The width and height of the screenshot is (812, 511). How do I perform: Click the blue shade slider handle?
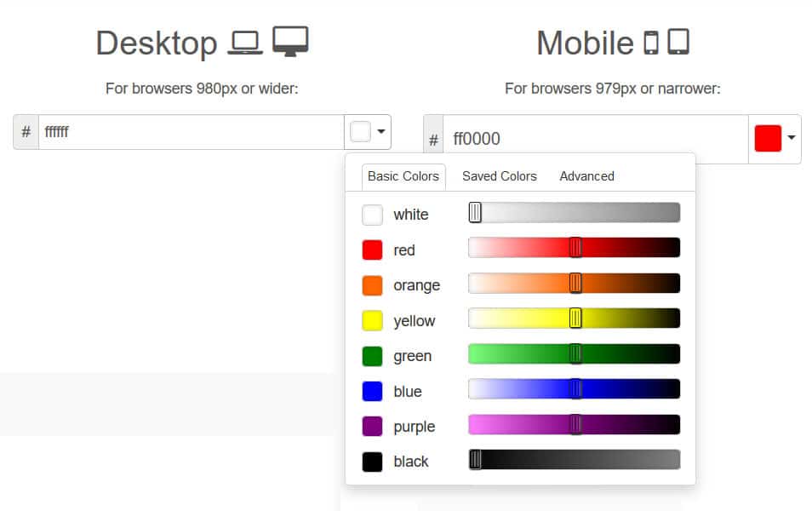tap(575, 388)
